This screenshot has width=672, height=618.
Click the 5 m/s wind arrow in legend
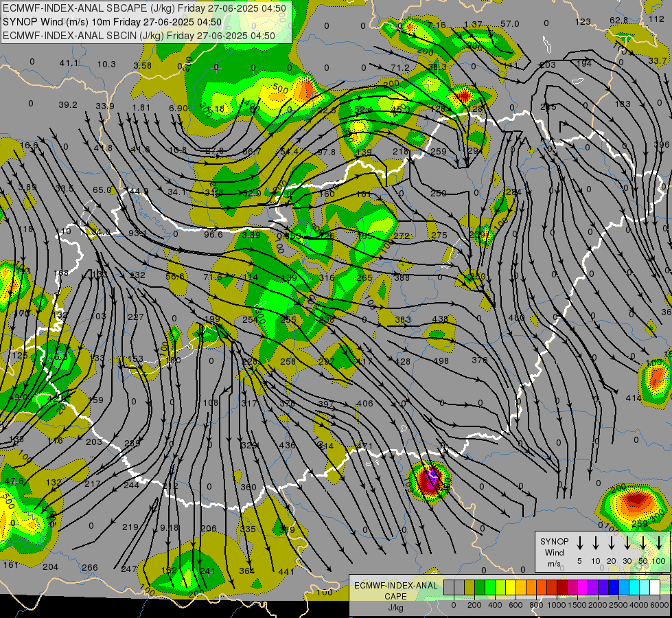pos(579,543)
